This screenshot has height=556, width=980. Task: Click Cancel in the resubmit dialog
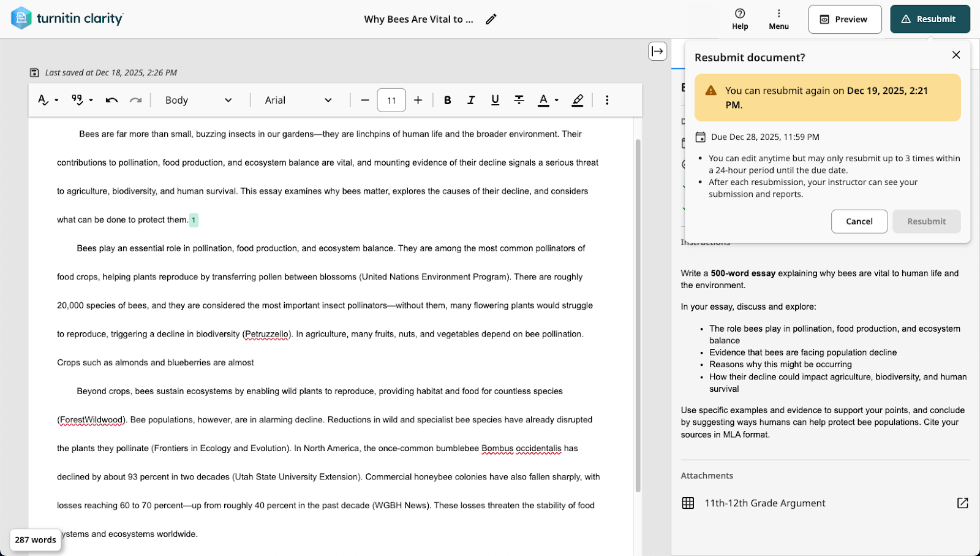tap(859, 221)
